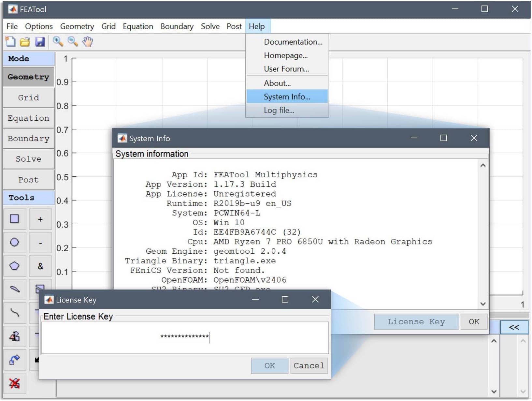The height and width of the screenshot is (401, 532).
Task: Cancel the License Key dialog
Action: 309,366
